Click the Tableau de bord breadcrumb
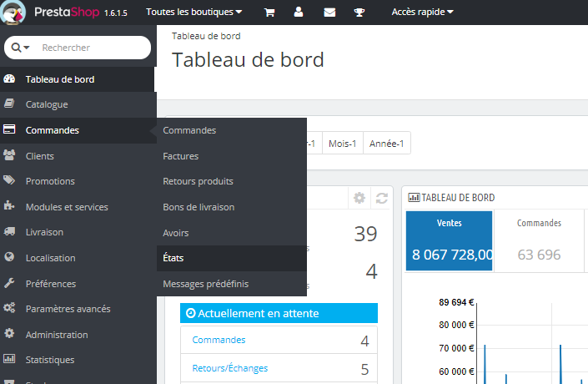This screenshot has height=384, width=588. (x=206, y=36)
